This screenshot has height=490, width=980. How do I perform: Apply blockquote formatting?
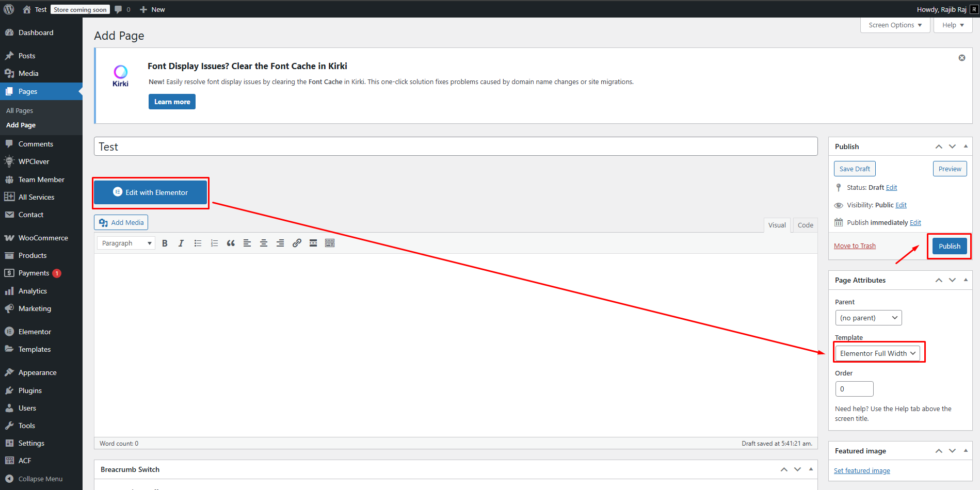click(x=231, y=243)
